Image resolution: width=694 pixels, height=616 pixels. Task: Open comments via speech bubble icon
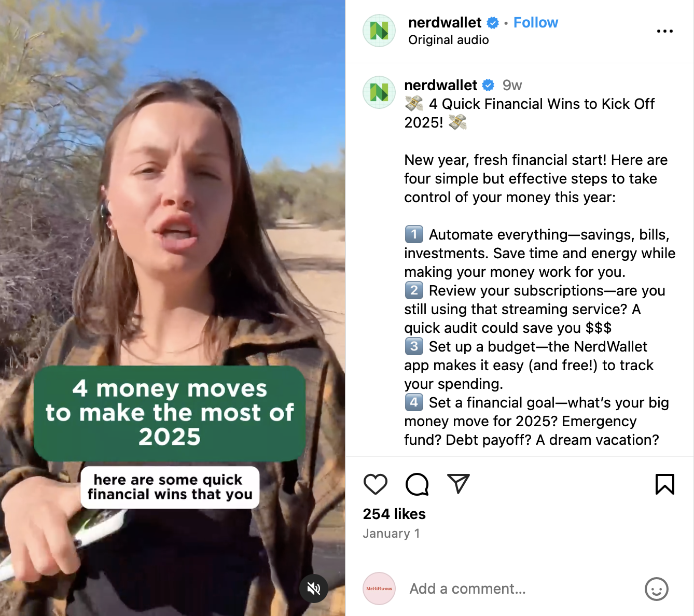coord(417,484)
